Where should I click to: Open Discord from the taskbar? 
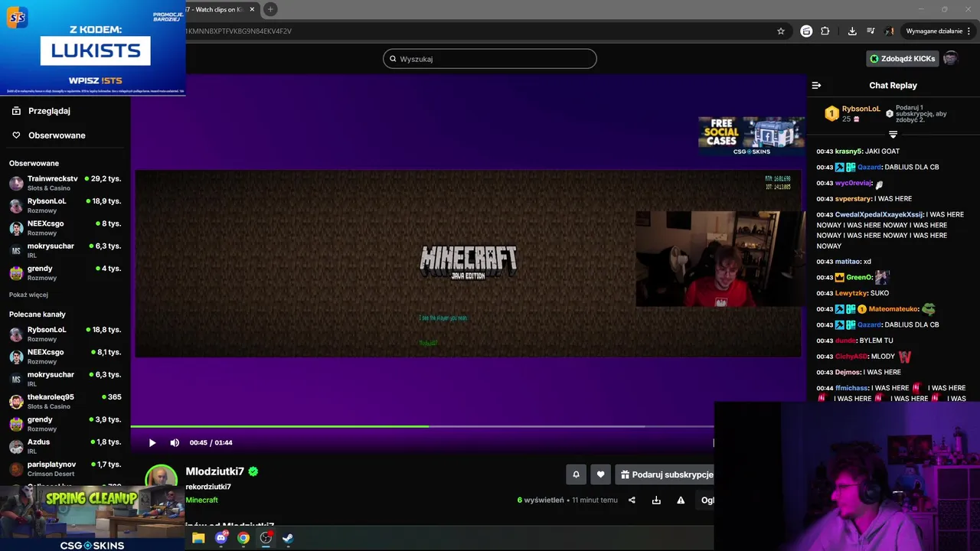click(x=221, y=538)
